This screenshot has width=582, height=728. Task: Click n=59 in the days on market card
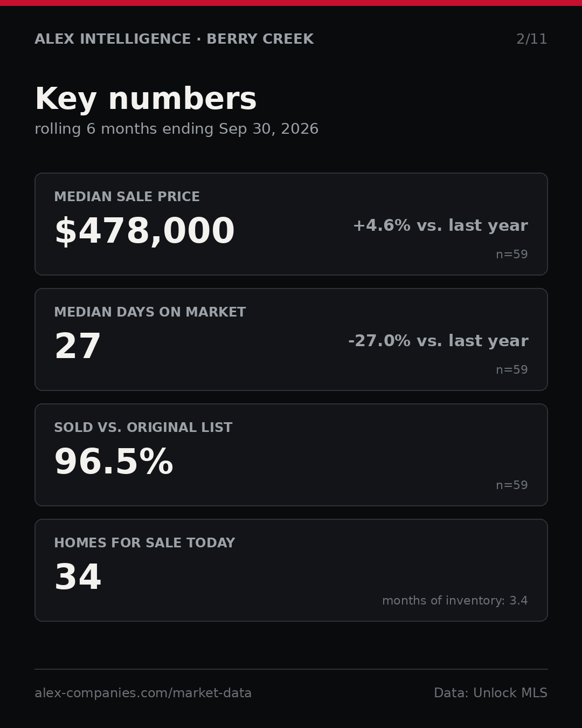point(512,370)
